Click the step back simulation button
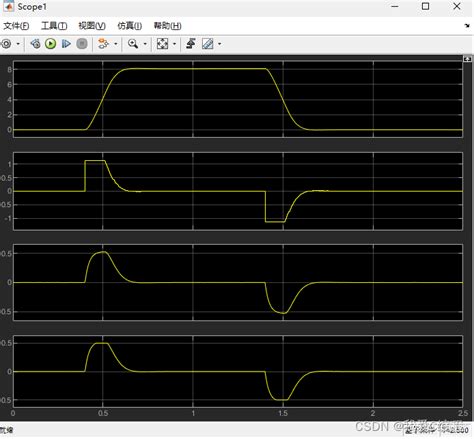This screenshot has height=439, width=474. [x=35, y=44]
